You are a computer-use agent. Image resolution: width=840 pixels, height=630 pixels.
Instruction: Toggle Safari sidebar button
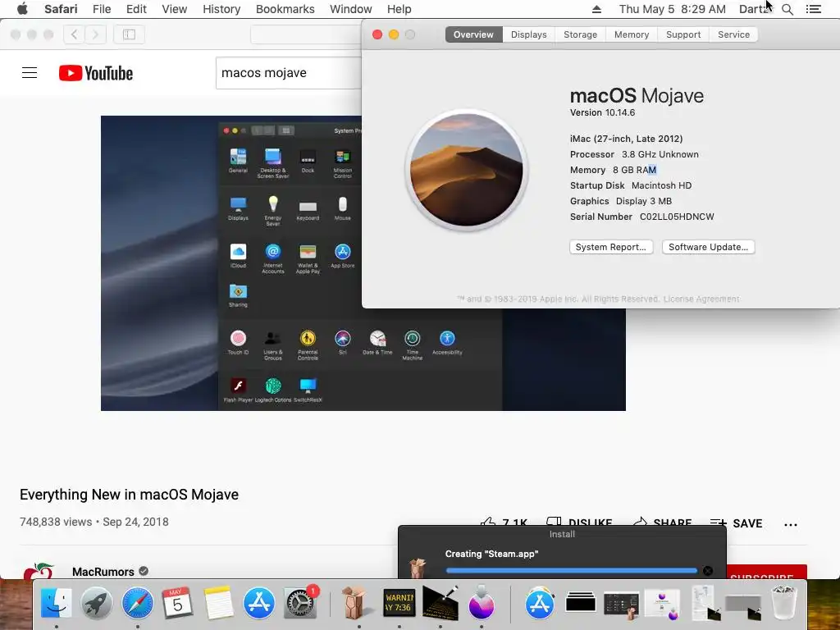point(129,34)
